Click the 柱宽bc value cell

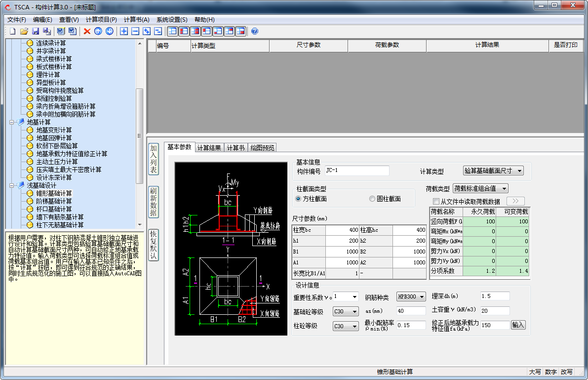[x=342, y=230]
